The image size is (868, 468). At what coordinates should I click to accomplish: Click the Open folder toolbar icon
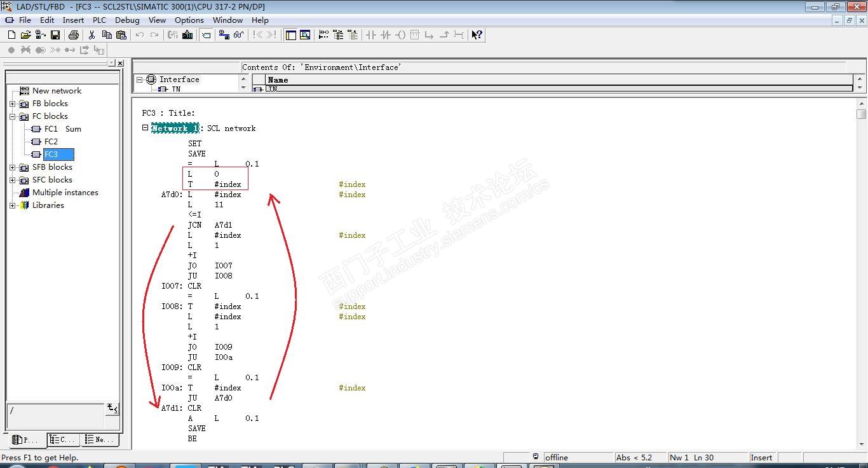[25, 35]
